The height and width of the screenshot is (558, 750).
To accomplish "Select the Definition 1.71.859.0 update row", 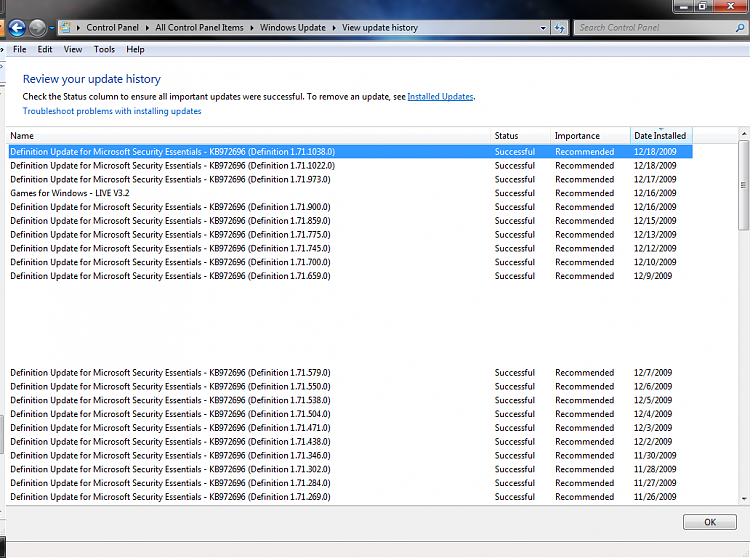I will click(x=351, y=221).
